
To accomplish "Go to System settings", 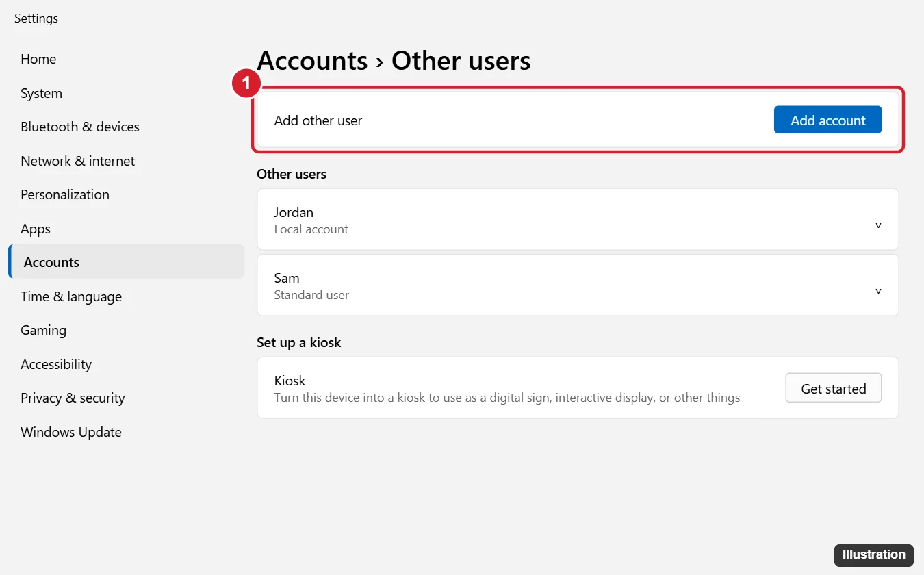I will pos(41,93).
